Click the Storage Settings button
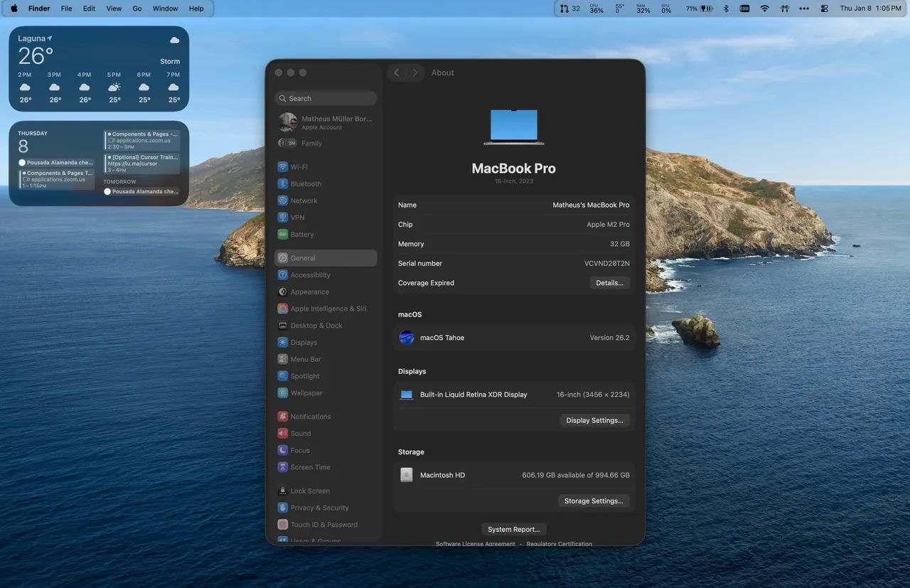The height and width of the screenshot is (588, 910). [594, 501]
